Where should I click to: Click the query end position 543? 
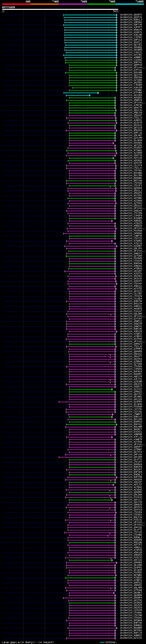(x=115, y=11)
